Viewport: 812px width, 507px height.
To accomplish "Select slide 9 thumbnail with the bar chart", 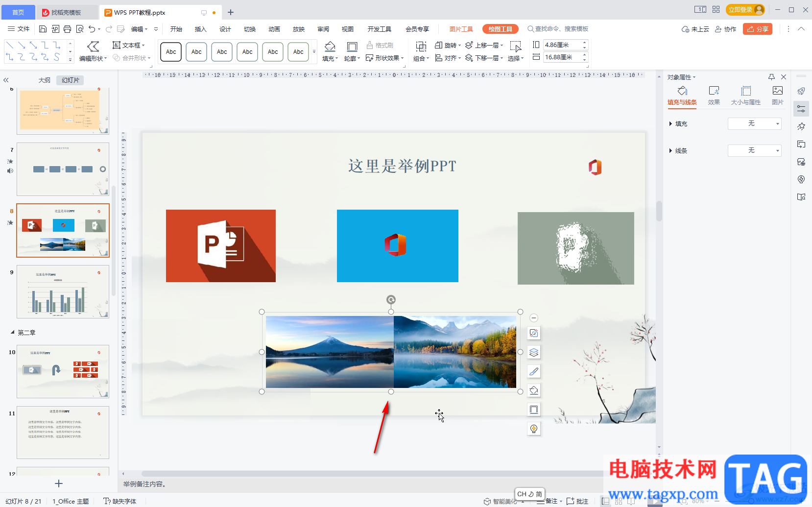I will point(63,291).
